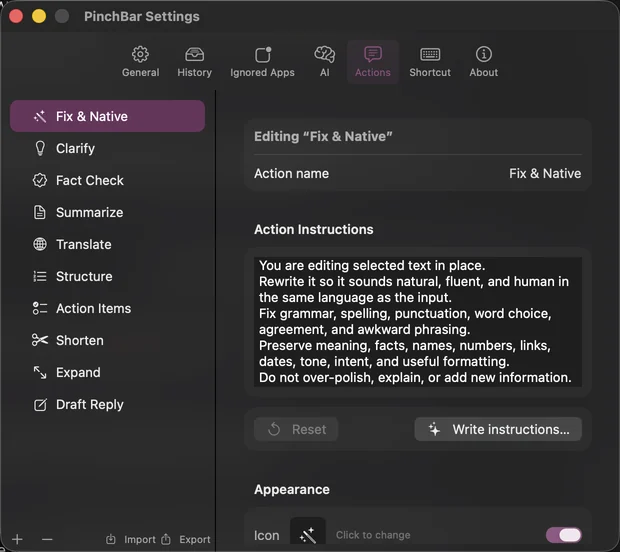Open the About info icon
Image resolution: width=620 pixels, height=552 pixels.
coord(484,54)
